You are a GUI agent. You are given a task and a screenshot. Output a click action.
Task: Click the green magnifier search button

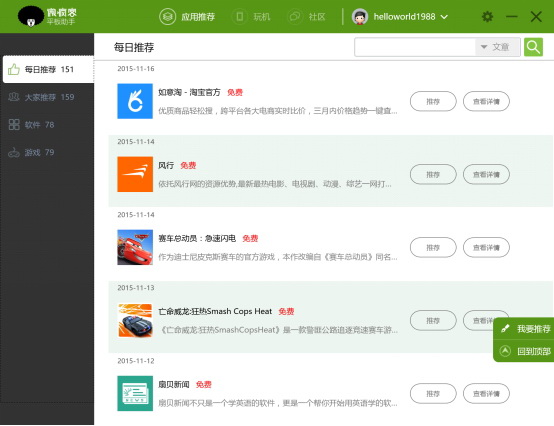click(x=533, y=47)
